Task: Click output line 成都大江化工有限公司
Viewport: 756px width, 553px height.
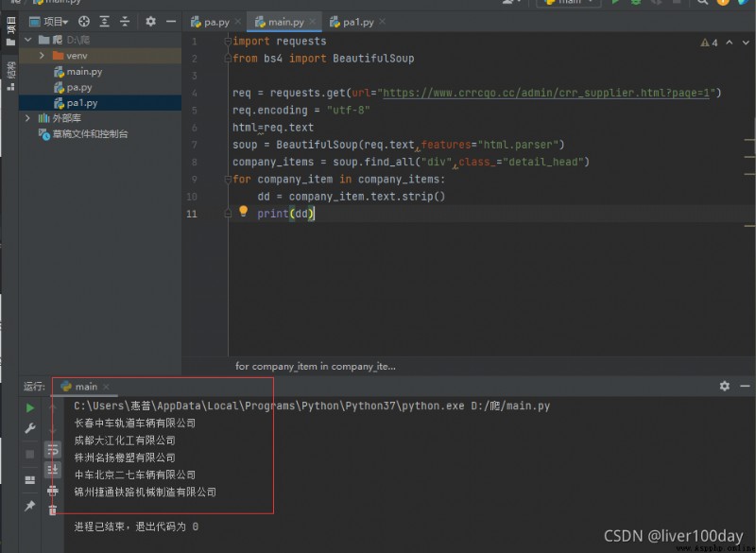Action: tap(125, 441)
